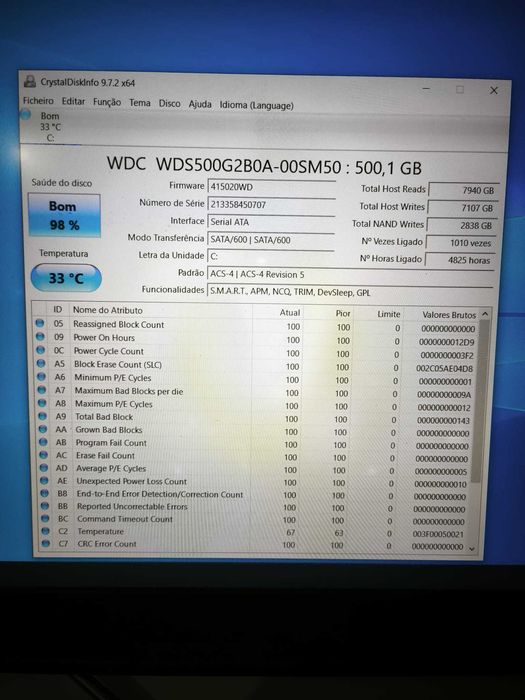The image size is (525, 700).
Task: Click power-on hours value 4825 horas
Action: tap(460, 260)
